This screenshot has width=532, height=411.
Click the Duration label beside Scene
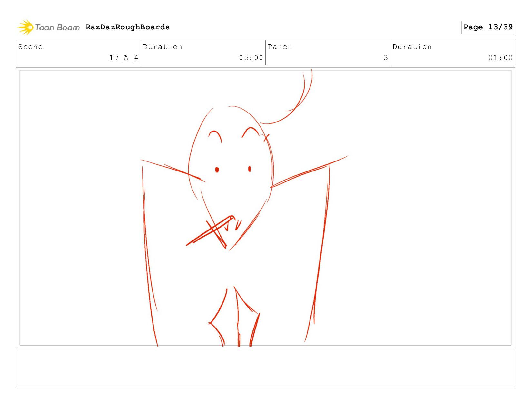(163, 47)
